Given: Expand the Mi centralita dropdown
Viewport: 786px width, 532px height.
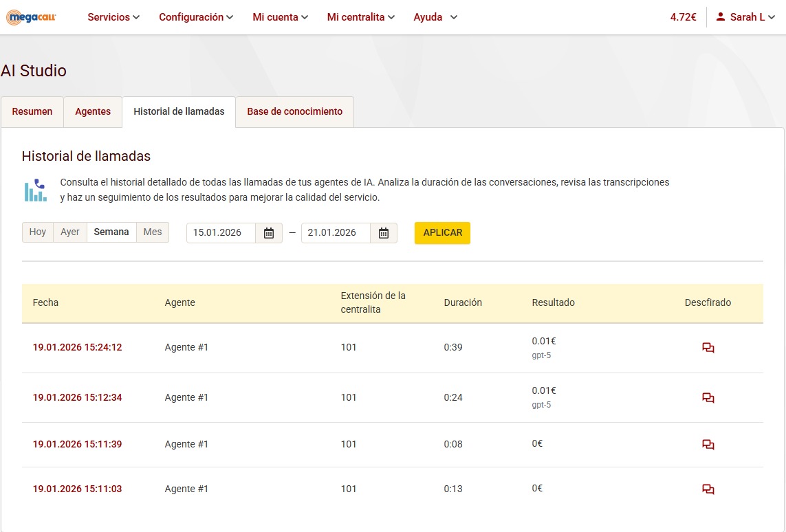Looking at the screenshot, I should [x=361, y=17].
